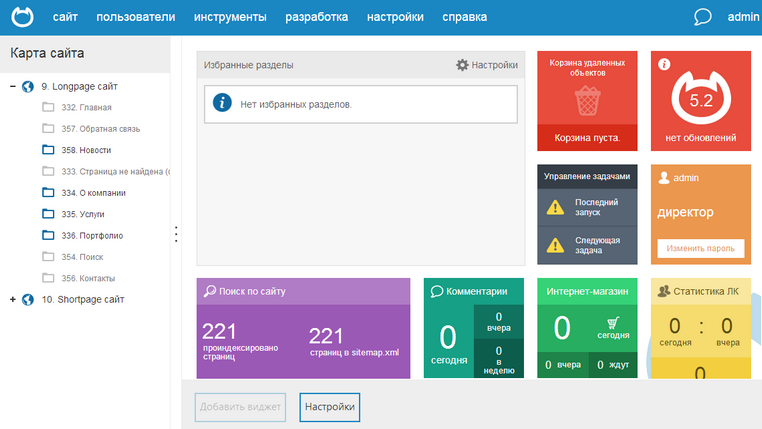762x429 pixels.
Task: Click the info icon on updates widget
Action: tap(664, 64)
